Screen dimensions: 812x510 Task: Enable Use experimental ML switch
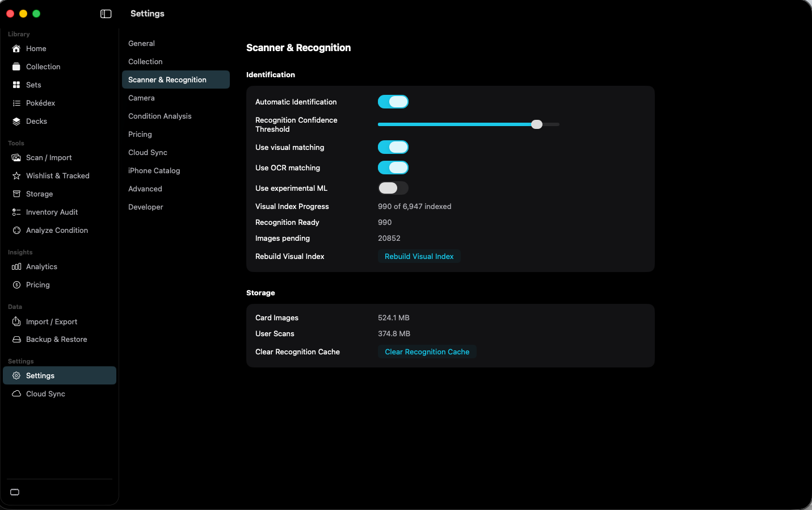point(393,188)
